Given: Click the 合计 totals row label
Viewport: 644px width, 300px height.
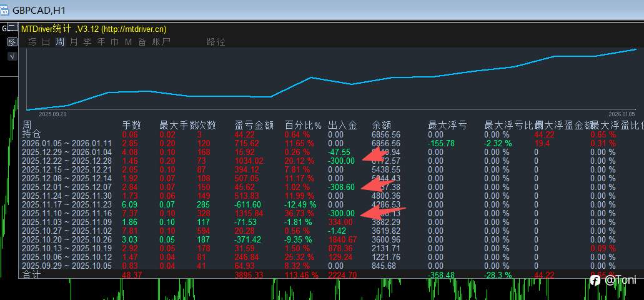Looking at the screenshot, I should (32, 274).
